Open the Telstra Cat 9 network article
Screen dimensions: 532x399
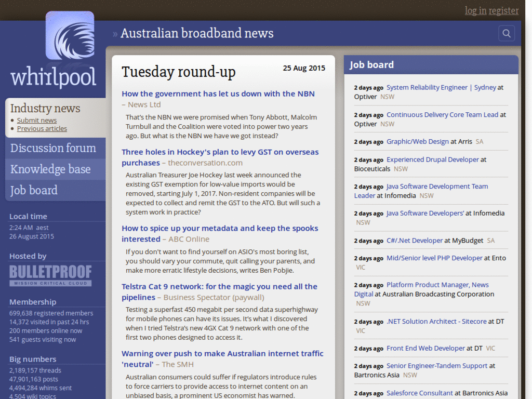(x=220, y=292)
